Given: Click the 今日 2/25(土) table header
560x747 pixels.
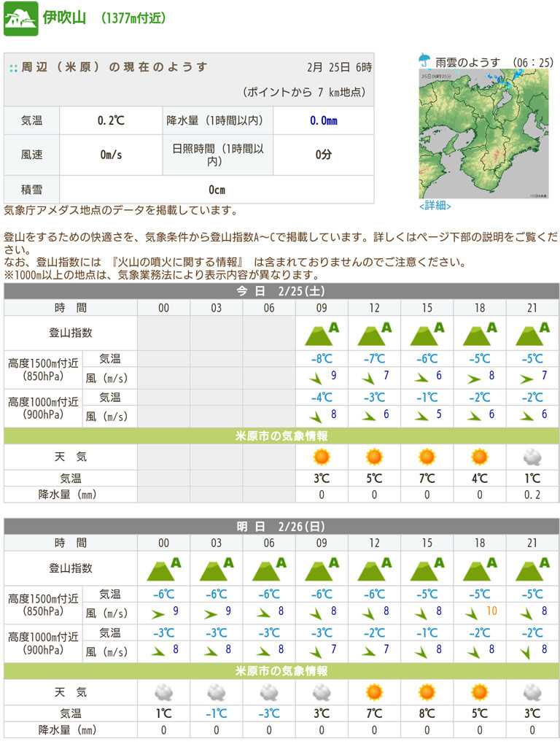Looking at the screenshot, I should tap(281, 291).
